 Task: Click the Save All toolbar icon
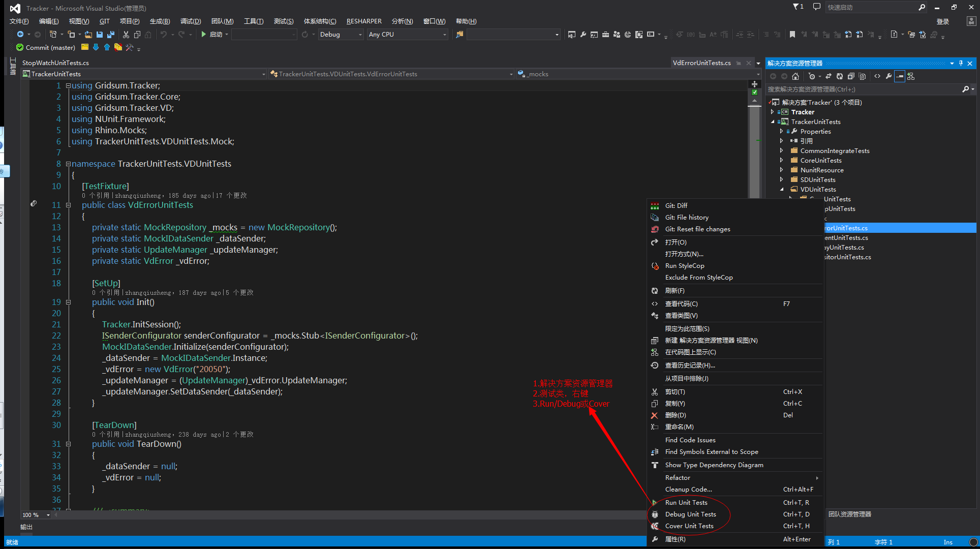tap(111, 35)
